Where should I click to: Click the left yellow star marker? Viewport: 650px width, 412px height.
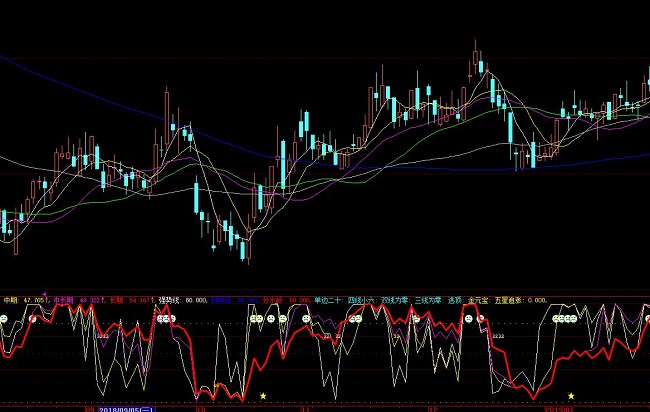pos(263,396)
